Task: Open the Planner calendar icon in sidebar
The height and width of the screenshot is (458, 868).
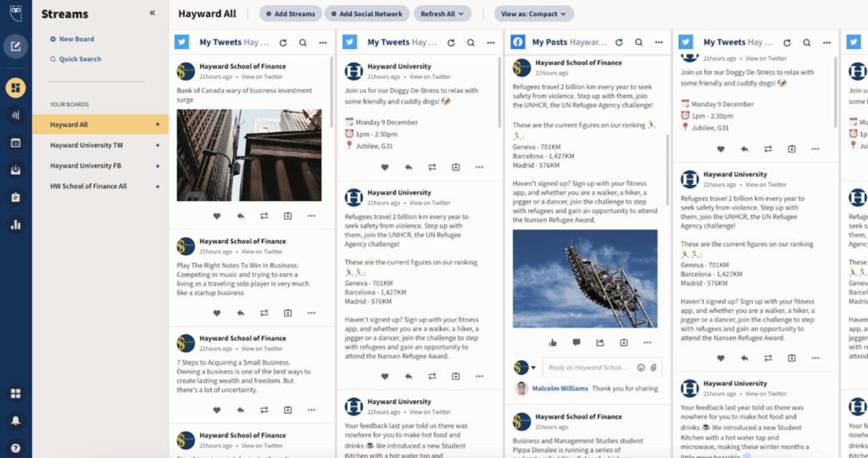Action: [15, 142]
